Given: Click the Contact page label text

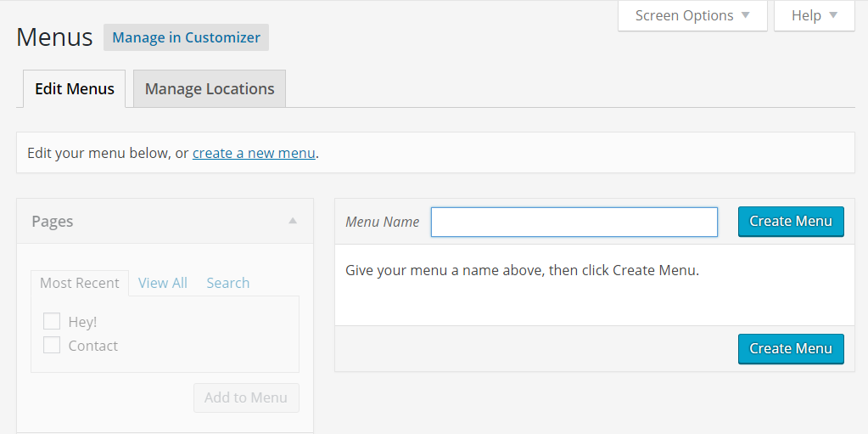Looking at the screenshot, I should 93,346.
